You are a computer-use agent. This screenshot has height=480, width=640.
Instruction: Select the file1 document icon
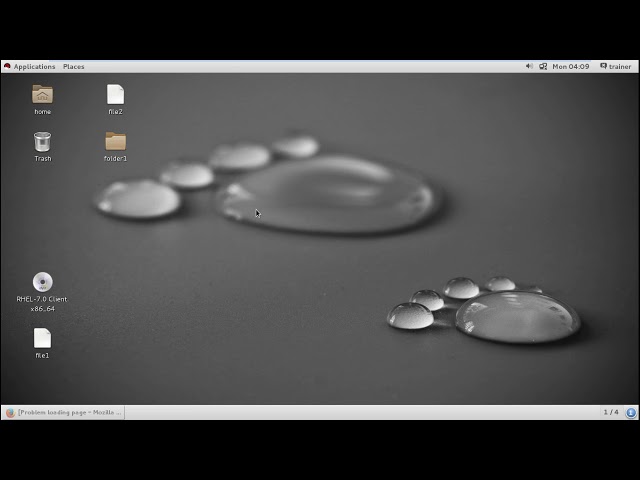pyautogui.click(x=42, y=338)
